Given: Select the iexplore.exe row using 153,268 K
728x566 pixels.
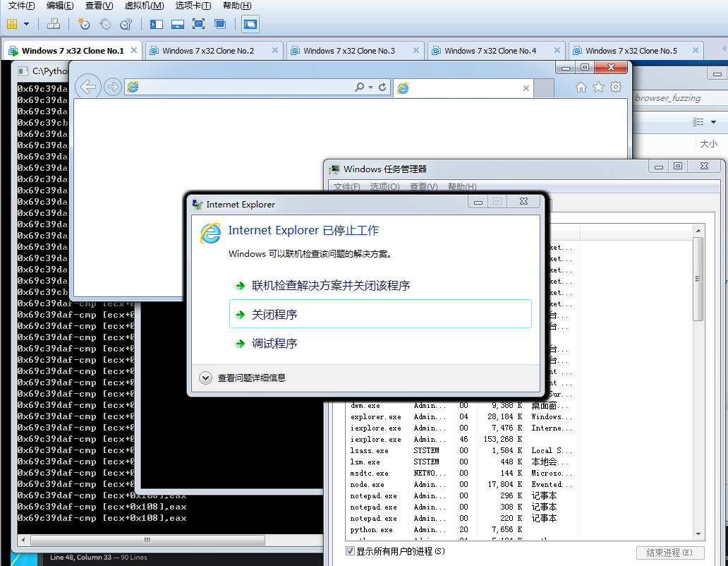Looking at the screenshot, I should coord(461,439).
